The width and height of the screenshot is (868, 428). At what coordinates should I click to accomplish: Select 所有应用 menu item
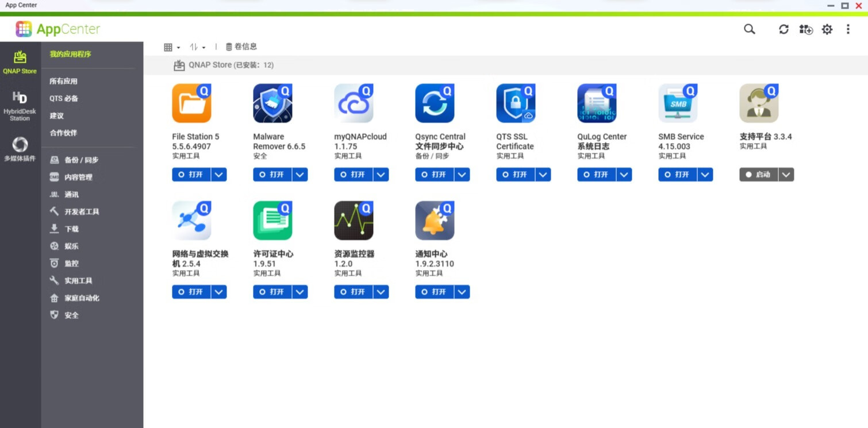(63, 81)
